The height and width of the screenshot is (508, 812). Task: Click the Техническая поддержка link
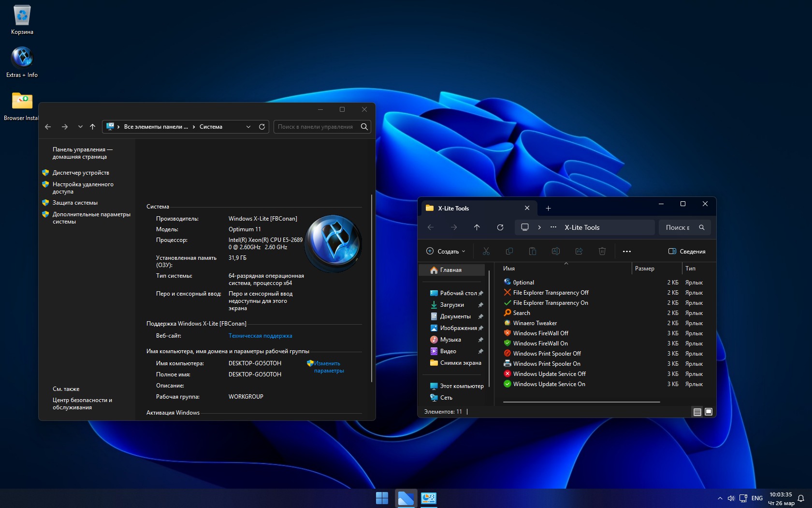[260, 336]
